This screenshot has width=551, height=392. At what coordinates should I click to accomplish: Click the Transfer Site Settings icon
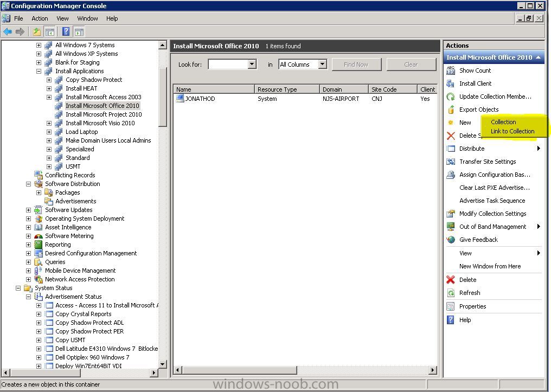point(451,162)
